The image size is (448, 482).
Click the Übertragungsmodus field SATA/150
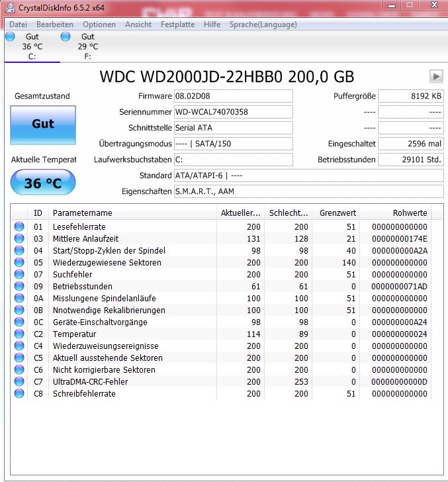tap(233, 144)
